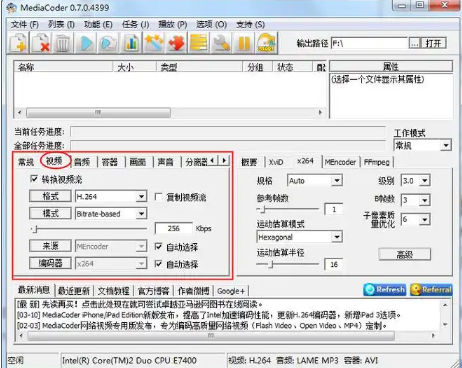Open the 支持 (S) menu
Screen dimensions: 462x368
click(x=250, y=24)
